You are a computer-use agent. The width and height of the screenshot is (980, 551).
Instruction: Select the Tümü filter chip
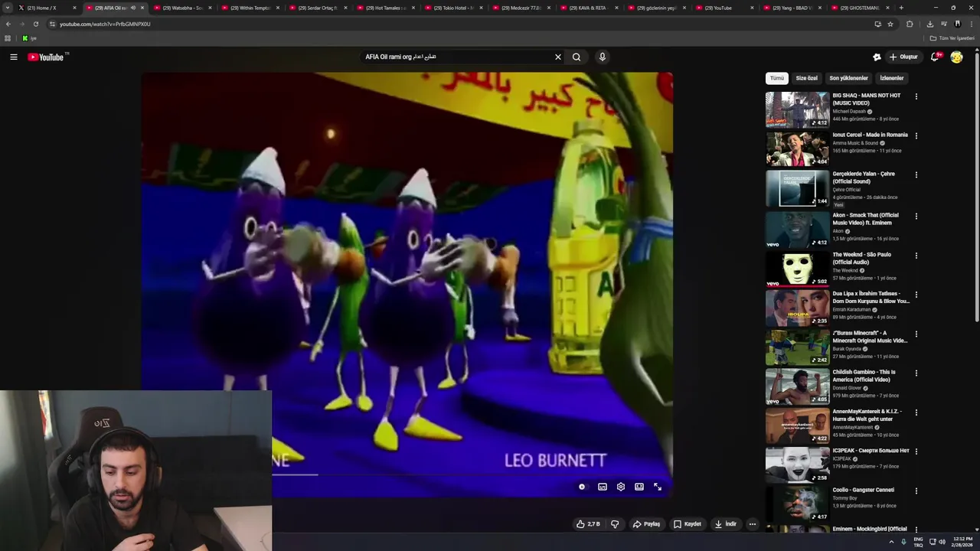pos(777,78)
